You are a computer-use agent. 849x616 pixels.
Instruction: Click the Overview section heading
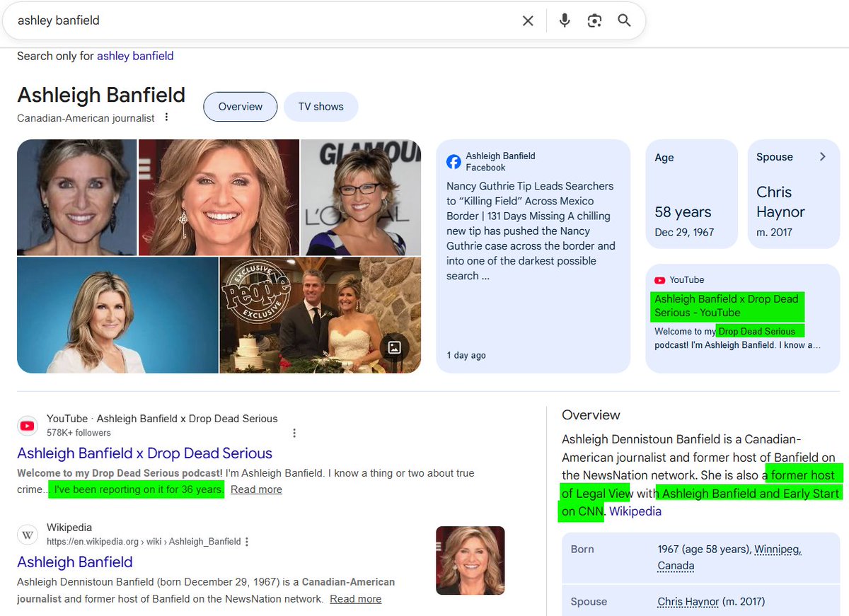(591, 415)
